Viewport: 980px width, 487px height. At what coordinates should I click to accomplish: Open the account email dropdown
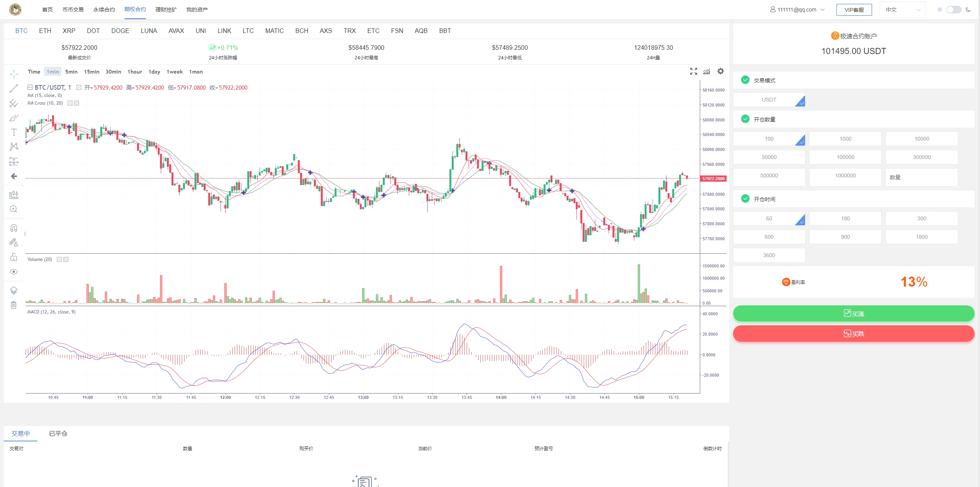pos(797,10)
